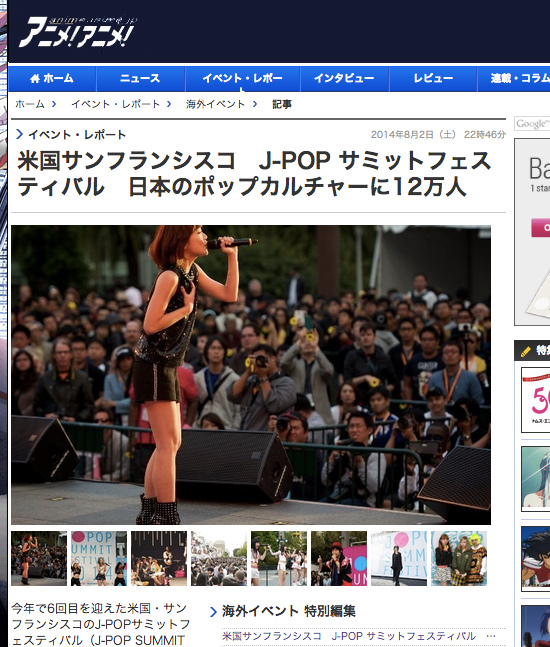The height and width of the screenshot is (647, 550).
Task: Open the blue-haired anime sidebar thumbnail
Action: coord(536,479)
